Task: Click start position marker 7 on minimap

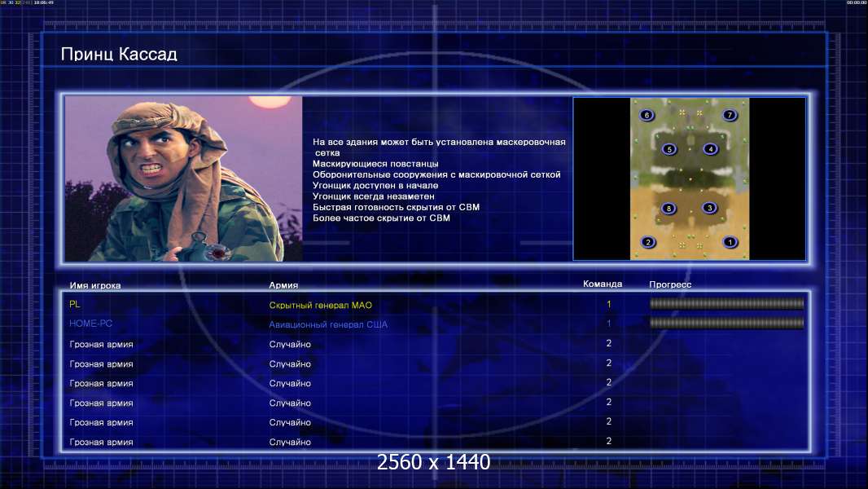Action: point(730,115)
